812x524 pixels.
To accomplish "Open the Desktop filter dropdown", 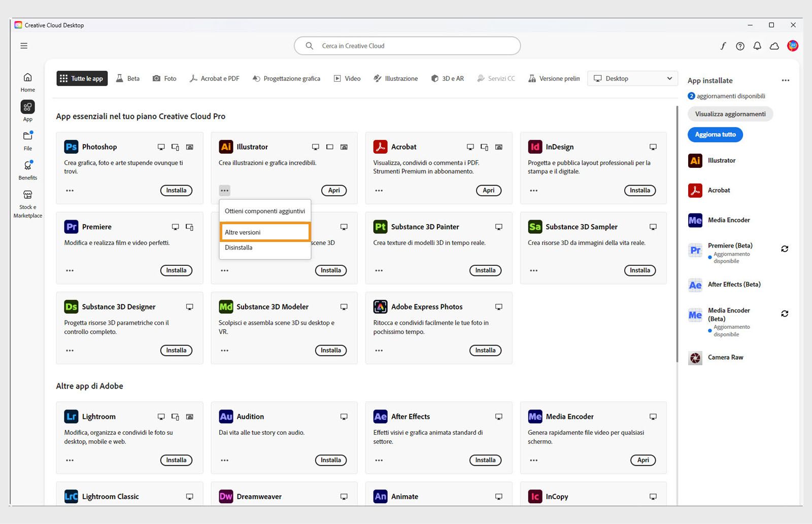I will (x=632, y=78).
